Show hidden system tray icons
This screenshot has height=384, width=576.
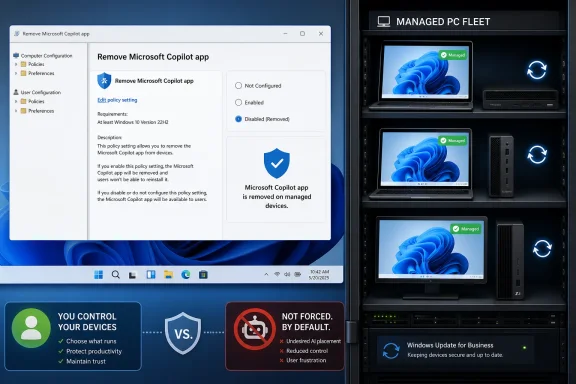pyautogui.click(x=266, y=274)
